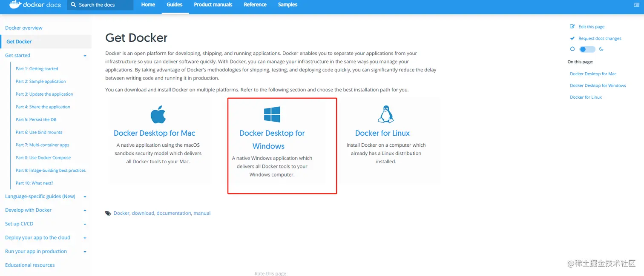Open Develop with Docker item
Viewport: 644px width, 276px height.
coord(28,210)
